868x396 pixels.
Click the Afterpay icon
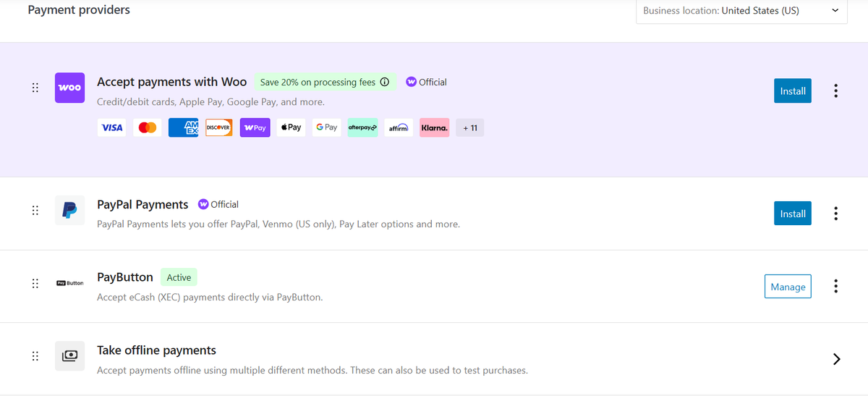362,128
